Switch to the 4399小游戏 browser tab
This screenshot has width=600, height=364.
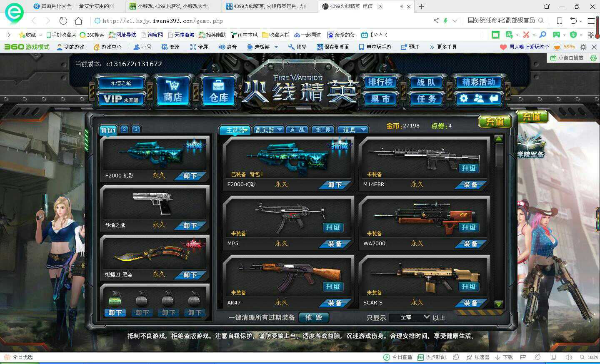pyautogui.click(x=172, y=6)
